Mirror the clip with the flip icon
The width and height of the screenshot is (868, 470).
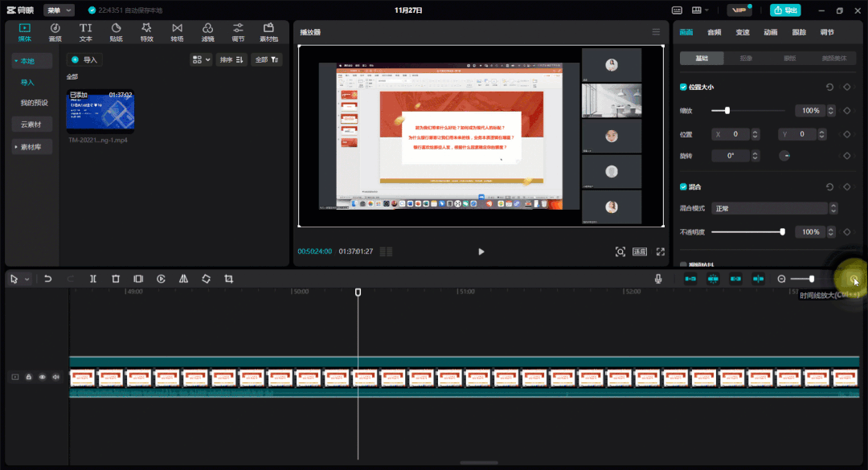click(x=183, y=279)
